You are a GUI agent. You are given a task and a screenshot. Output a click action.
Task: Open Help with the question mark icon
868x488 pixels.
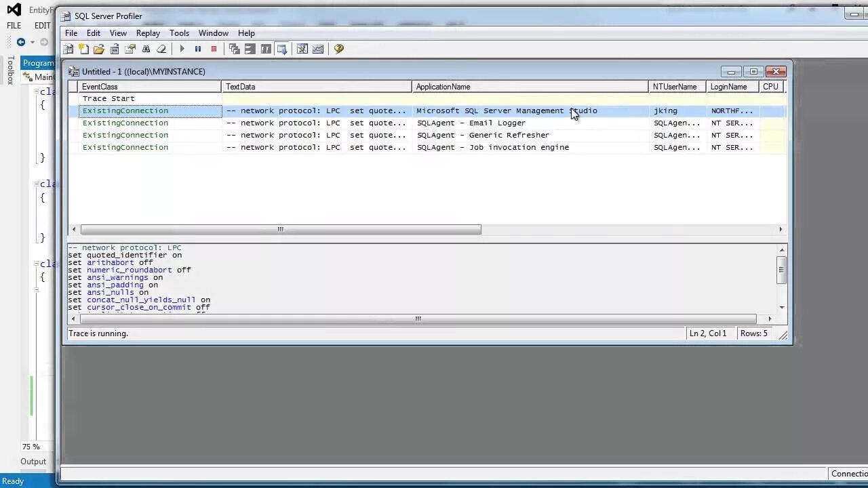338,49
